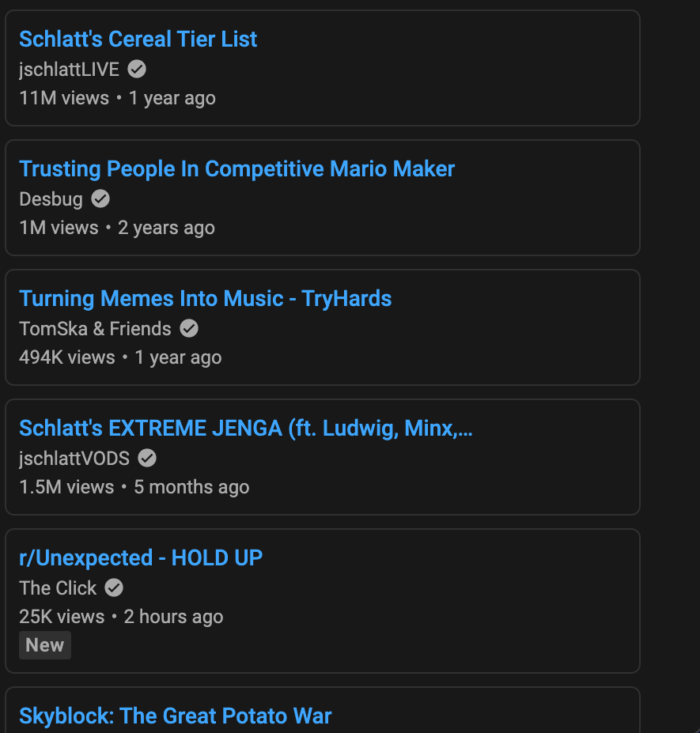700x733 pixels.
Task: Open Schlatt's Cereal Tier List video
Action: [x=138, y=40]
